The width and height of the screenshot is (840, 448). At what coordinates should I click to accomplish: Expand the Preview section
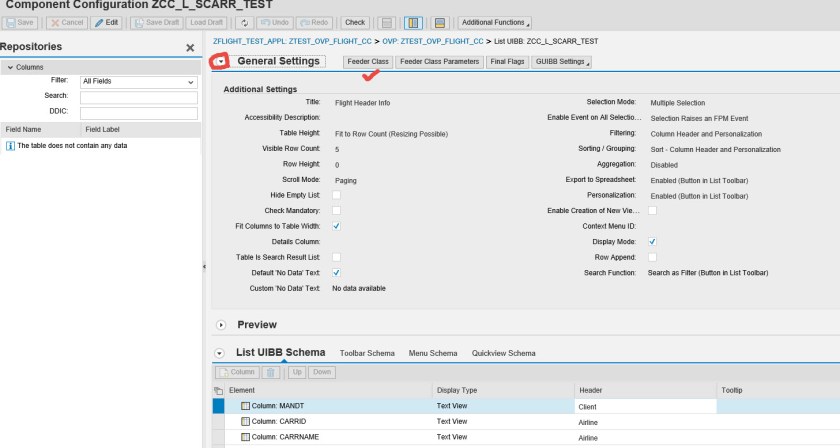[x=221, y=325]
